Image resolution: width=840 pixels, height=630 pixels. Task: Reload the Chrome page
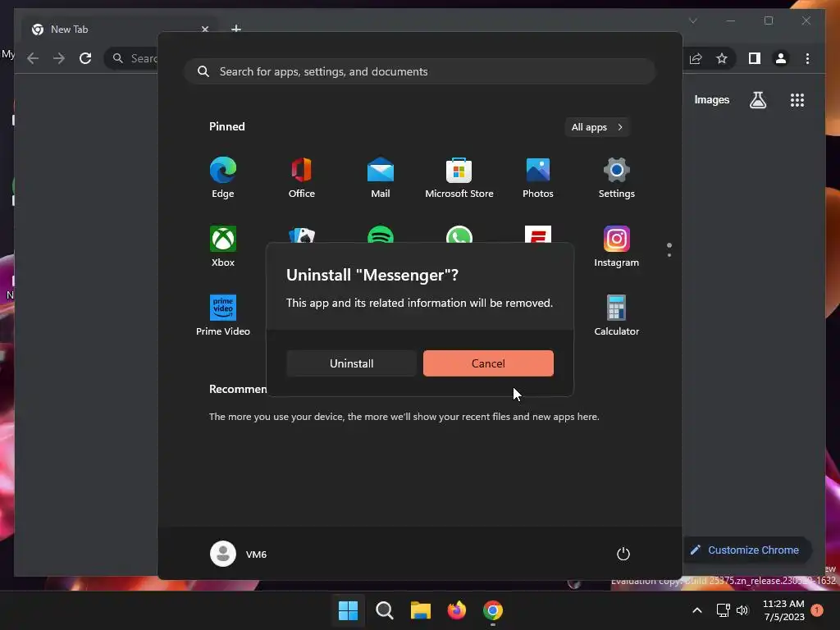tap(85, 58)
